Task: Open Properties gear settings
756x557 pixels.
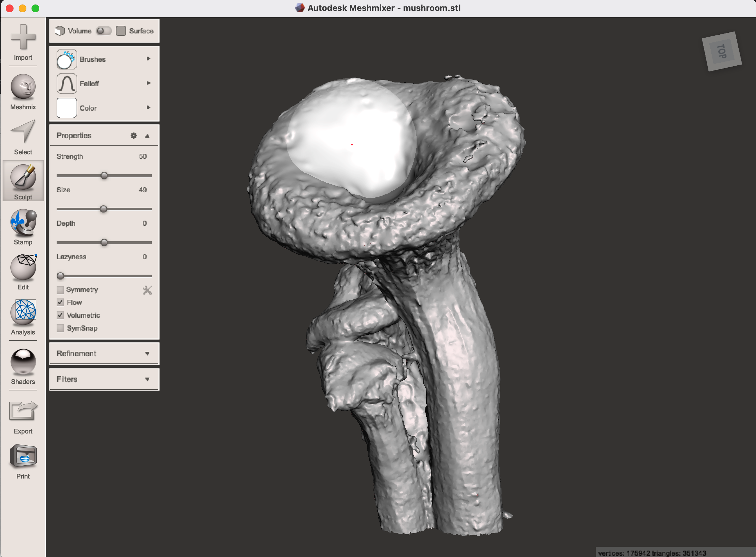Action: pyautogui.click(x=134, y=135)
